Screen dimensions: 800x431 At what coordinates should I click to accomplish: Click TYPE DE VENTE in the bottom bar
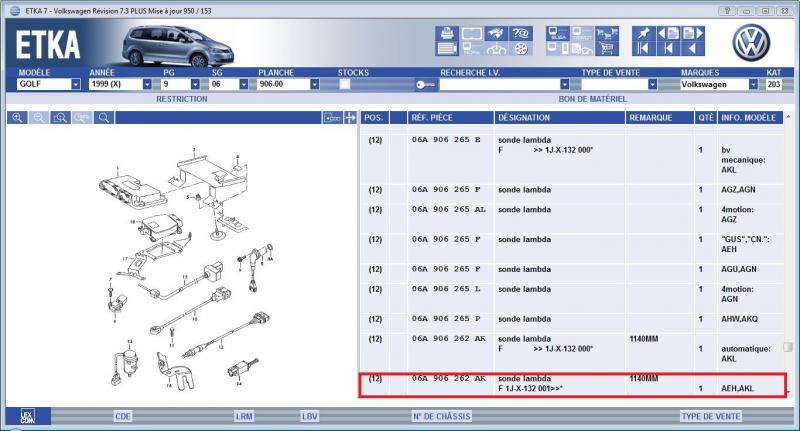tap(711, 416)
